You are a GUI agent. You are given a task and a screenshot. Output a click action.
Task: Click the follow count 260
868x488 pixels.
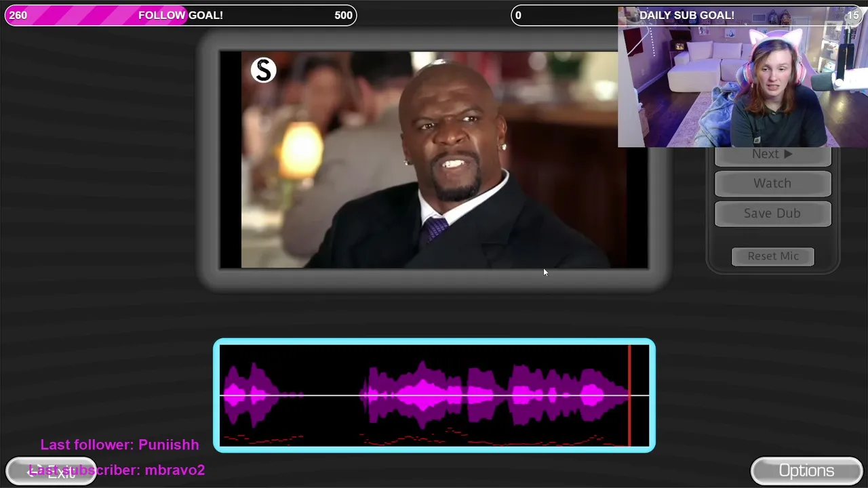[18, 15]
